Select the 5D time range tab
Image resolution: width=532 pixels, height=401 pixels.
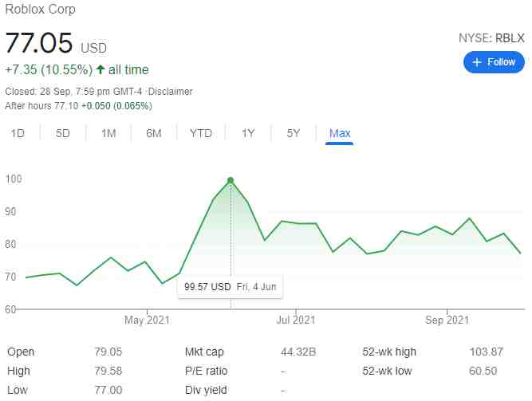pos(63,133)
